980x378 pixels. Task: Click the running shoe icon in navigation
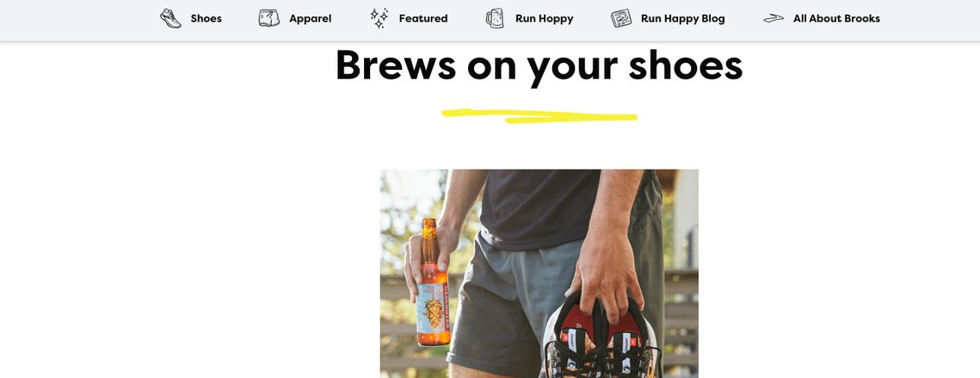[170, 18]
